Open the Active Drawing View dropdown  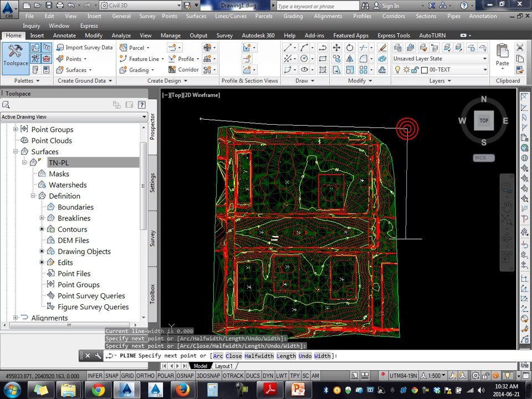click(74, 117)
